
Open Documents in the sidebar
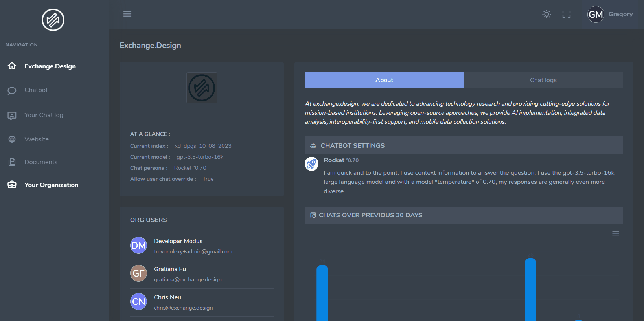point(41,162)
